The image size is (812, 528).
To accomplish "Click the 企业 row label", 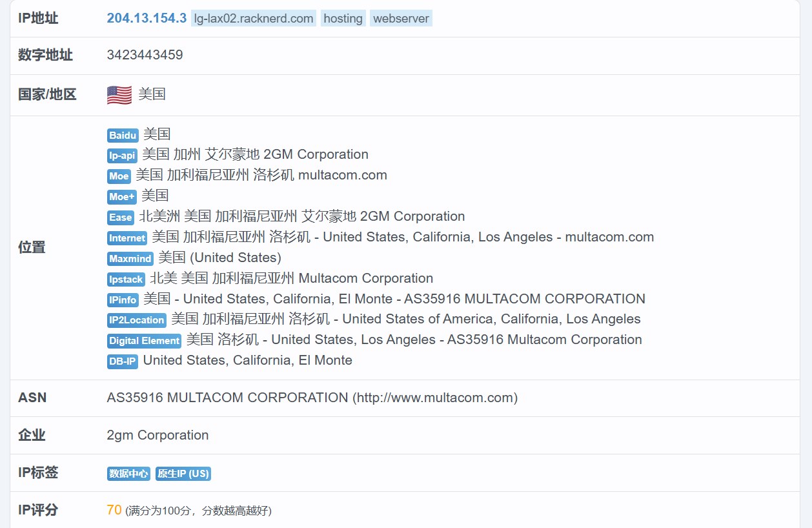I will (x=32, y=435).
